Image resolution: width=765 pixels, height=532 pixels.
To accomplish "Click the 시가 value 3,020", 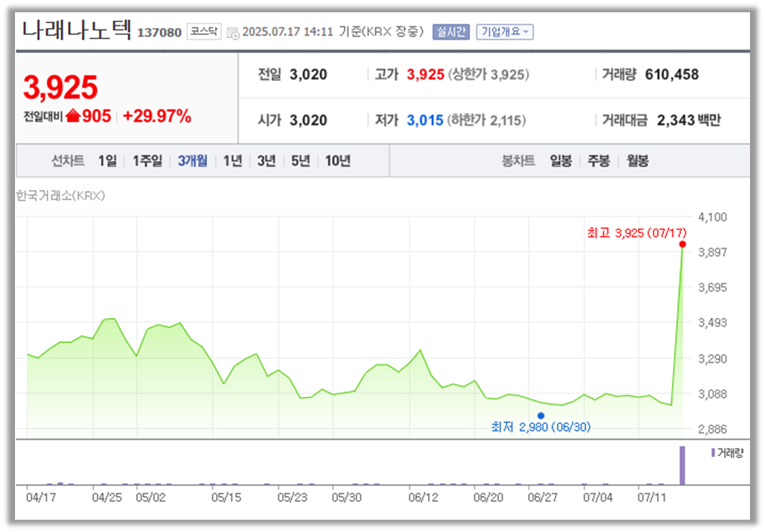I will pyautogui.click(x=308, y=120).
